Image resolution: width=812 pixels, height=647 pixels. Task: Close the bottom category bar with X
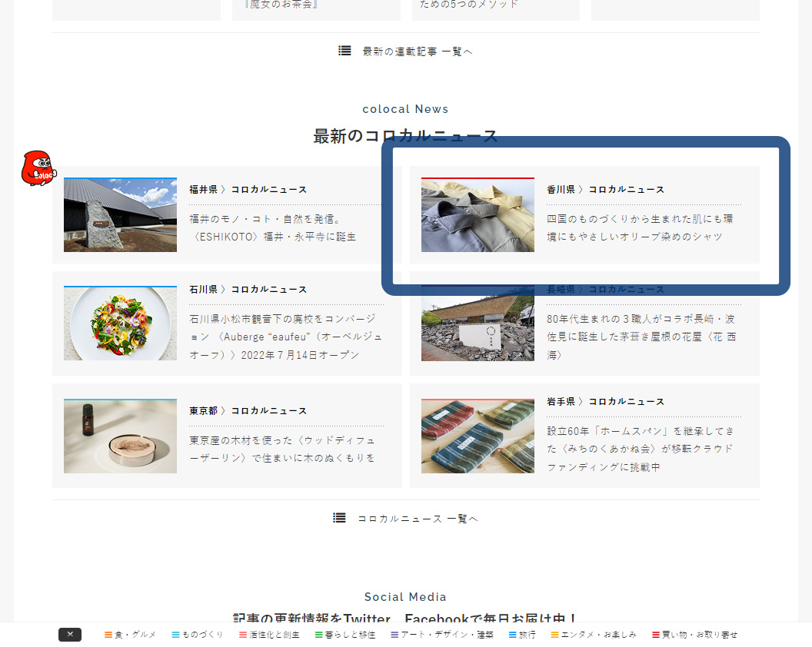(x=70, y=635)
